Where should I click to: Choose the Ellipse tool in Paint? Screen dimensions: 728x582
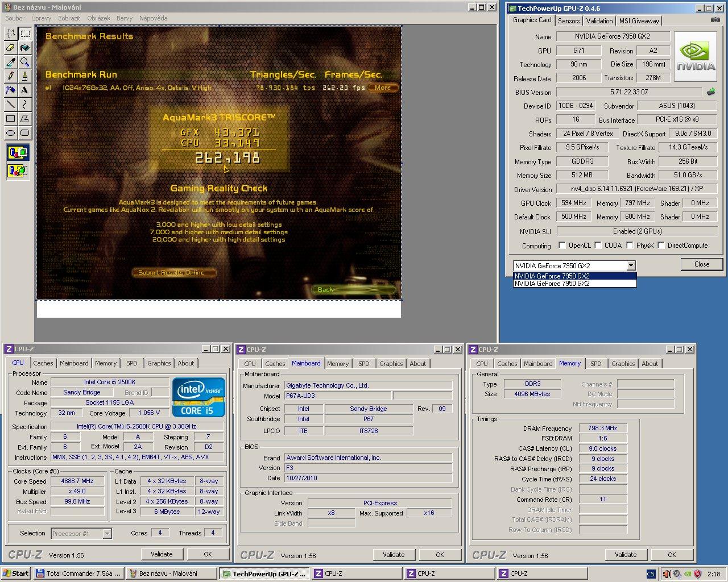tap(11, 133)
